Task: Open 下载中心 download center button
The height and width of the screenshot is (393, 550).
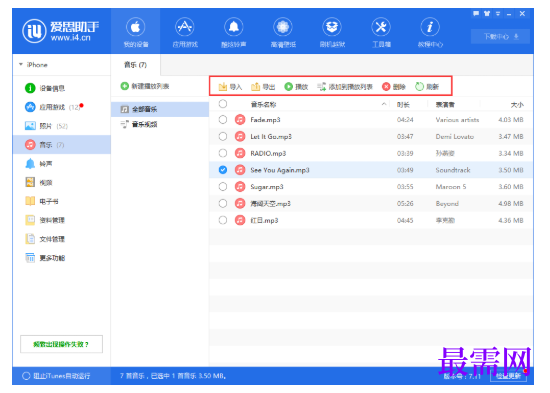Action: [500, 36]
